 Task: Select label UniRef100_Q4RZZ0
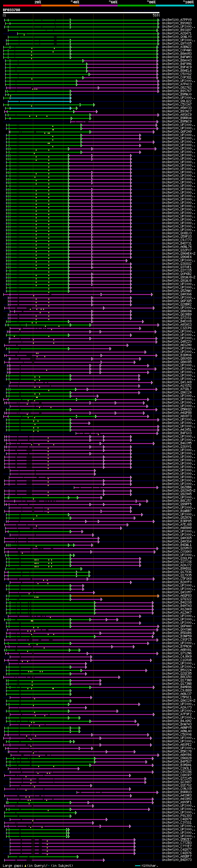point(177,342)
